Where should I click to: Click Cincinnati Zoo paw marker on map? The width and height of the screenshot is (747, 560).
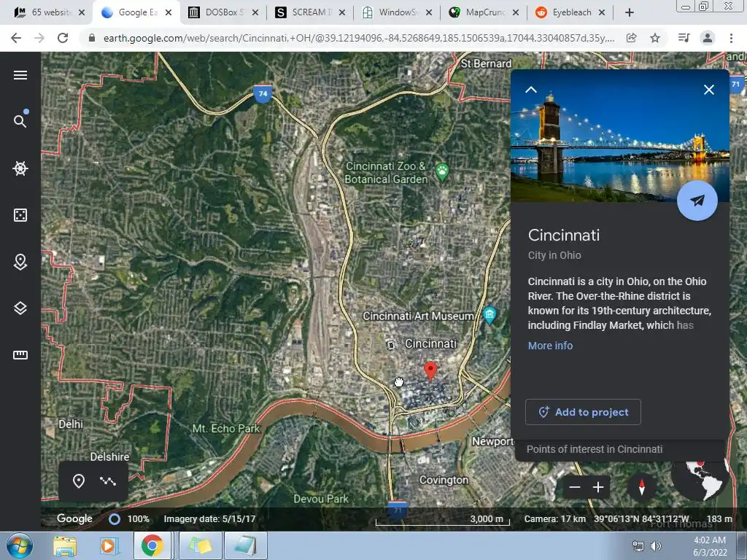pos(442,172)
